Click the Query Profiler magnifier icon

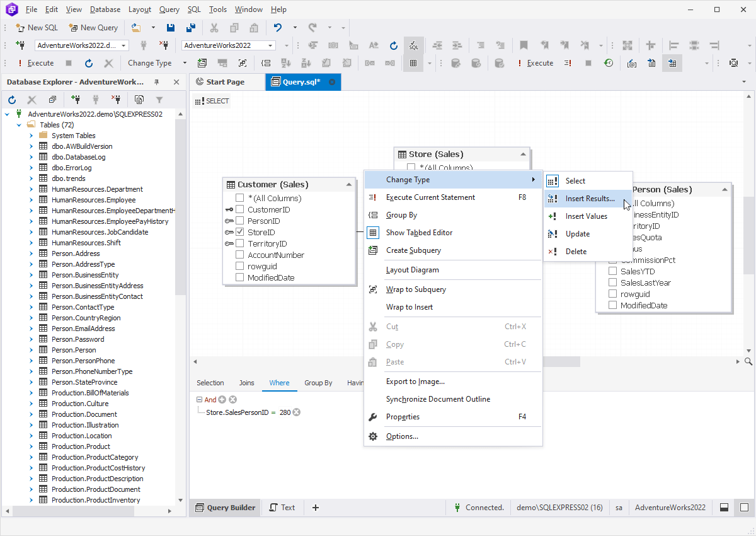[734, 63]
